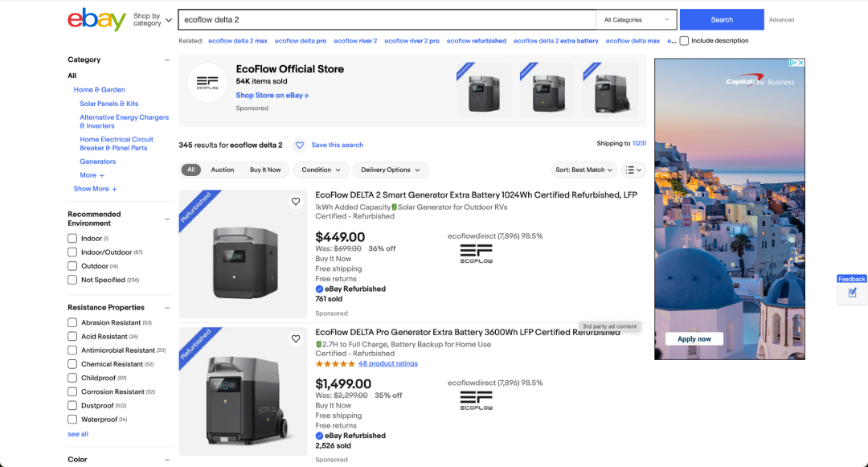Click the search input field
The height and width of the screenshot is (467, 868).
click(x=386, y=20)
